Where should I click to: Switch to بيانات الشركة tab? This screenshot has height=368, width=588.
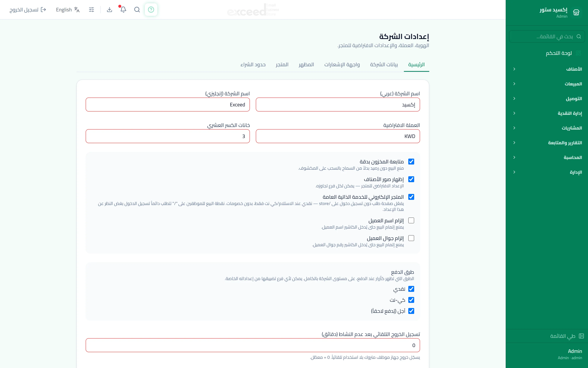[x=384, y=65]
